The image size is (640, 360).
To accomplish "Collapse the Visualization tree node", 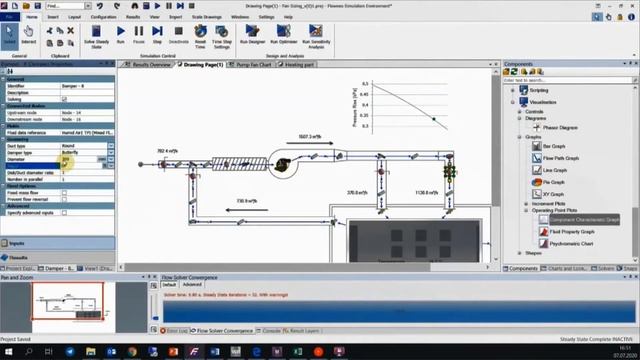I will tap(513, 102).
